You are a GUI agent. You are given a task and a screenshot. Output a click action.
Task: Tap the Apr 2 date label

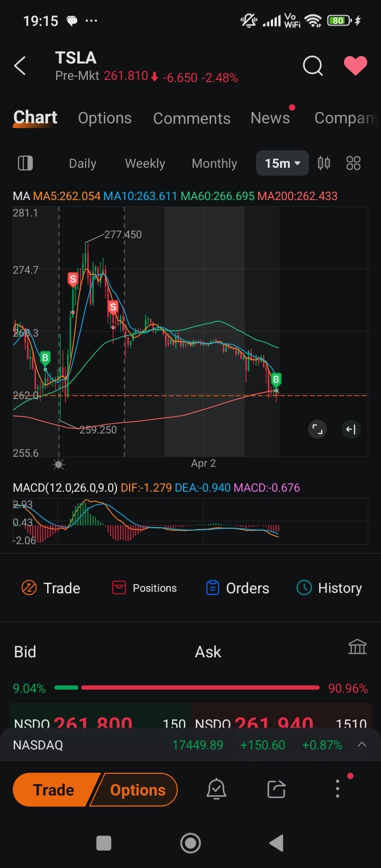(203, 463)
